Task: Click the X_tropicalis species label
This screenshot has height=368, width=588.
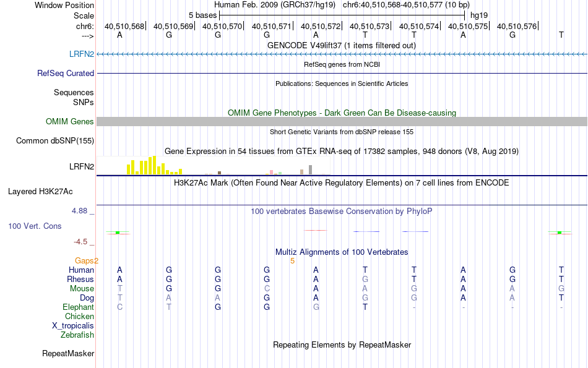Action: point(73,326)
